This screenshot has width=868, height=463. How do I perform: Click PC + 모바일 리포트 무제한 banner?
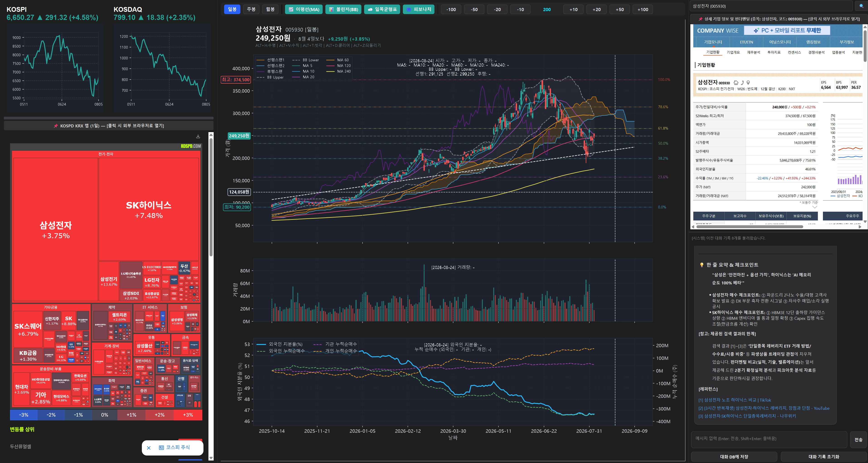coord(787,31)
